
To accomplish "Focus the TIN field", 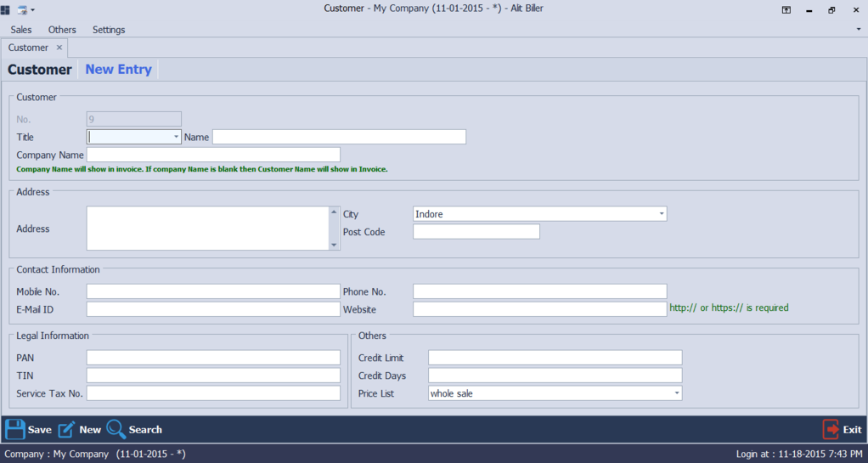I will (213, 375).
